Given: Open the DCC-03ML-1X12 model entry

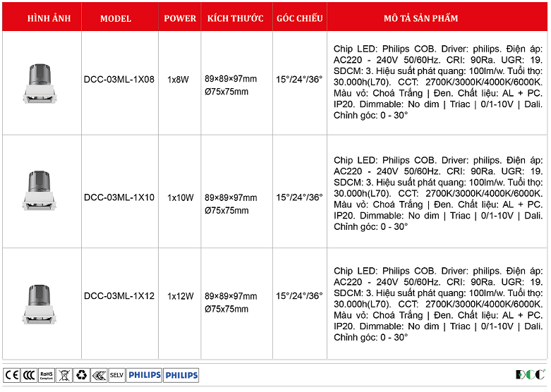Looking at the screenshot, I should coord(119,296).
